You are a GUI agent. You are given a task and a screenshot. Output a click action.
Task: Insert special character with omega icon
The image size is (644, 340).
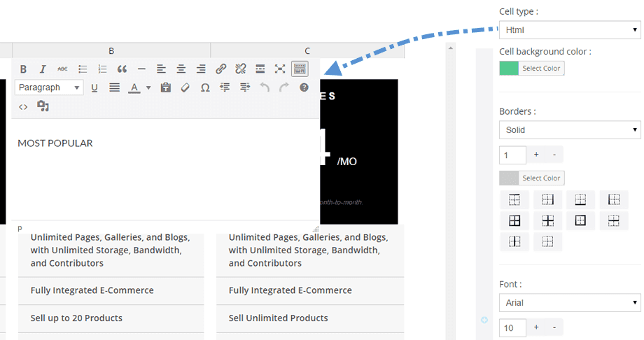click(x=205, y=87)
